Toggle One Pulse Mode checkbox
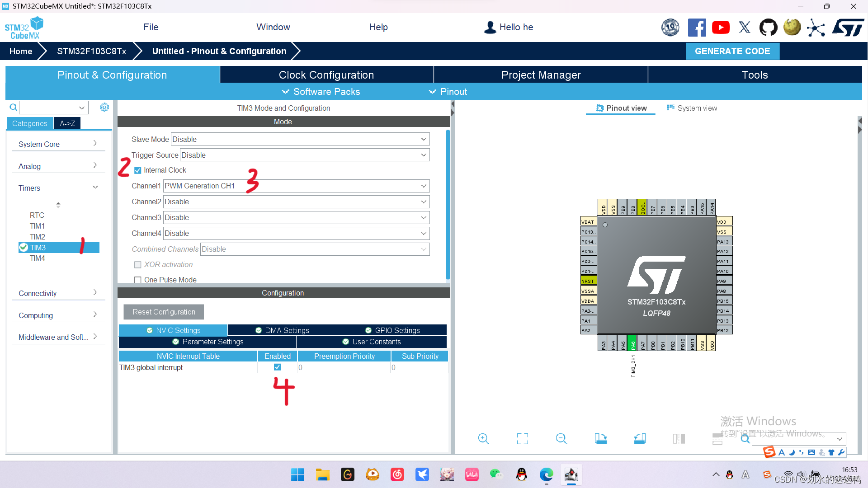Image resolution: width=868 pixels, height=488 pixels. click(137, 280)
